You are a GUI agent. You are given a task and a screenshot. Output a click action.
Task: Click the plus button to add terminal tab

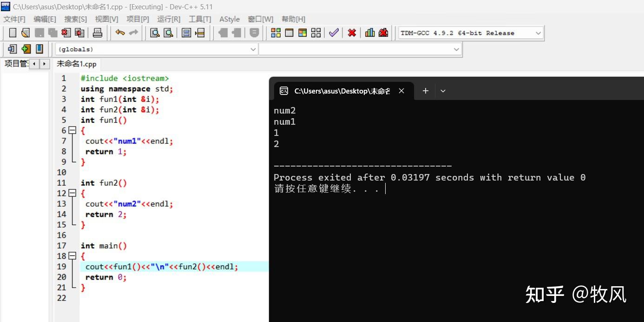coord(425,91)
